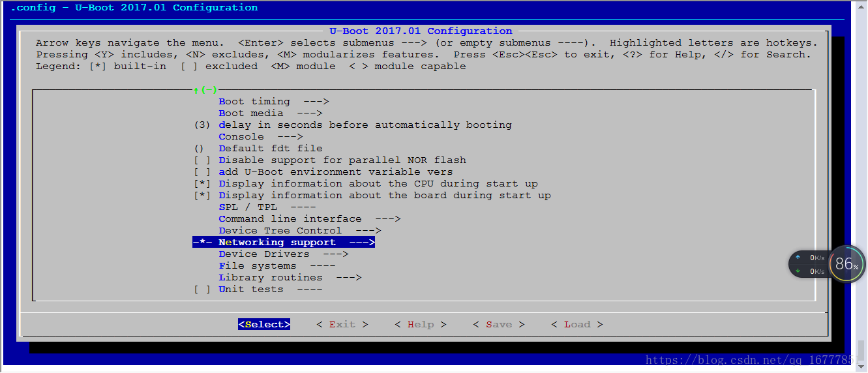The image size is (868, 373).
Task: Select delay in seconds before automatically booting
Action: [353, 125]
